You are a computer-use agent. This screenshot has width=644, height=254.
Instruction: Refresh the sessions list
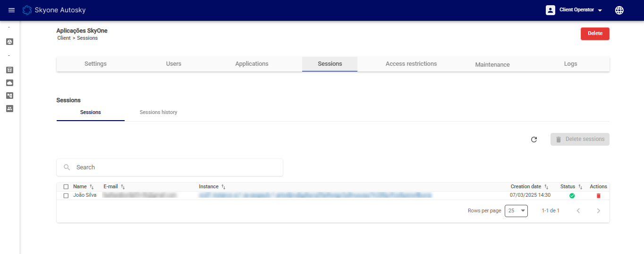click(534, 140)
